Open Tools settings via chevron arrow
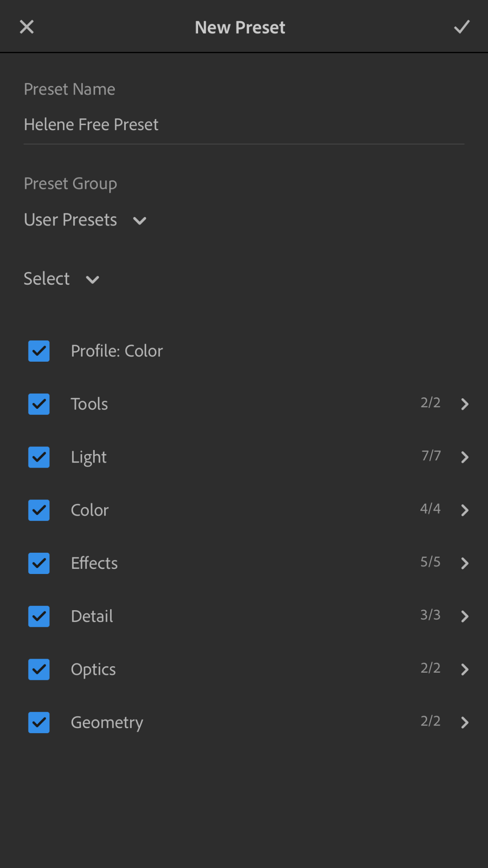Viewport: 488px width, 868px height. [x=465, y=404]
